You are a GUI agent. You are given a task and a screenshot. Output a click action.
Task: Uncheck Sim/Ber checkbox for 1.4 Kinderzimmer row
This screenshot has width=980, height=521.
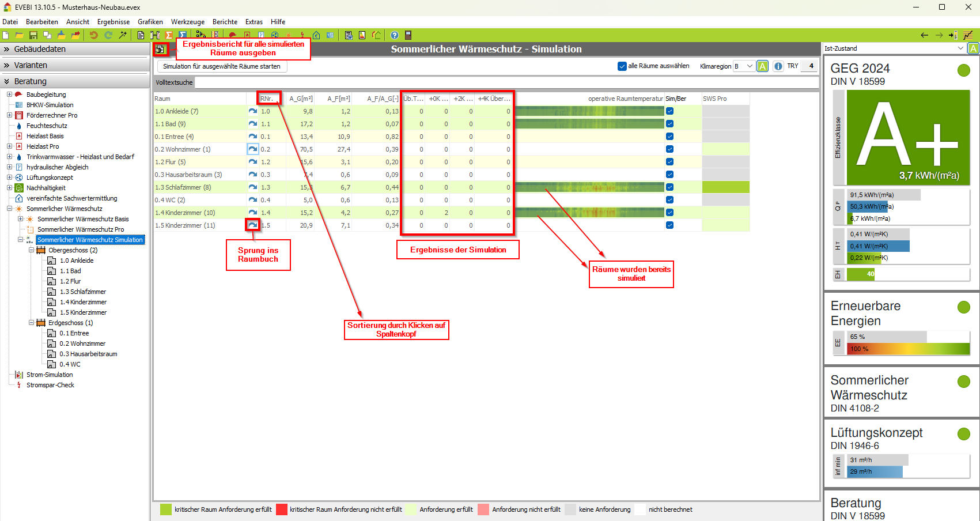669,213
